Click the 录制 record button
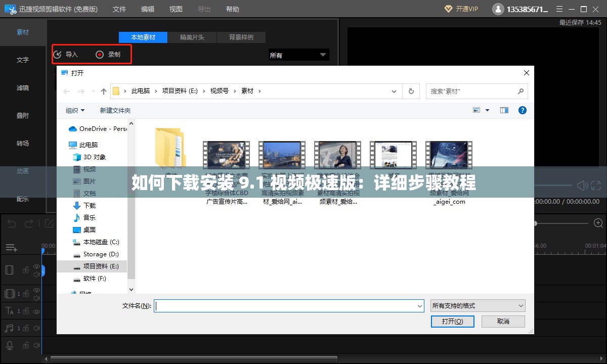This screenshot has width=607, height=364. (x=108, y=55)
